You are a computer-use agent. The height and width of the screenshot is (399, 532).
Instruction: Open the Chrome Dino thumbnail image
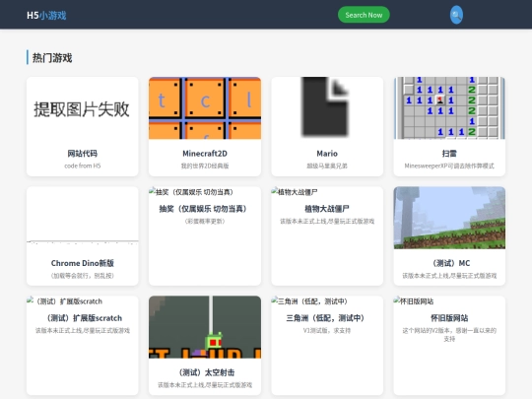[83, 218]
